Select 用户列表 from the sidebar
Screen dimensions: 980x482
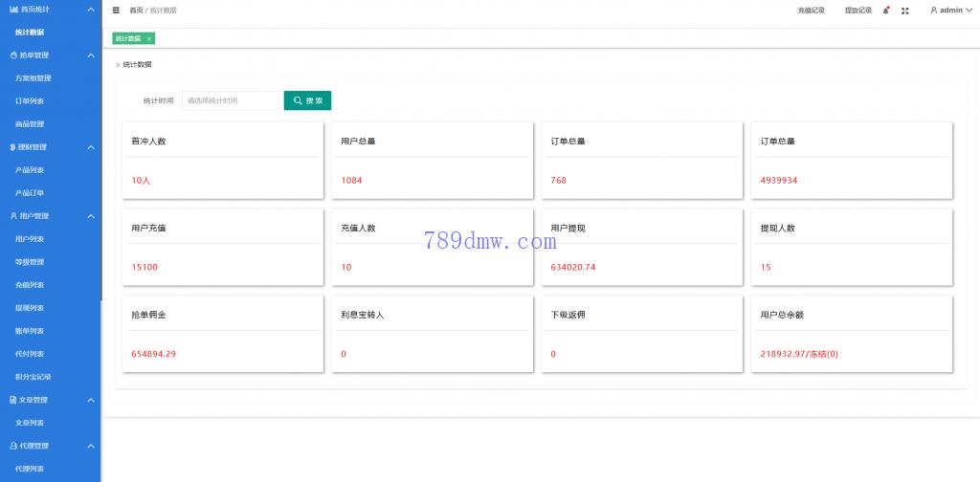click(30, 239)
